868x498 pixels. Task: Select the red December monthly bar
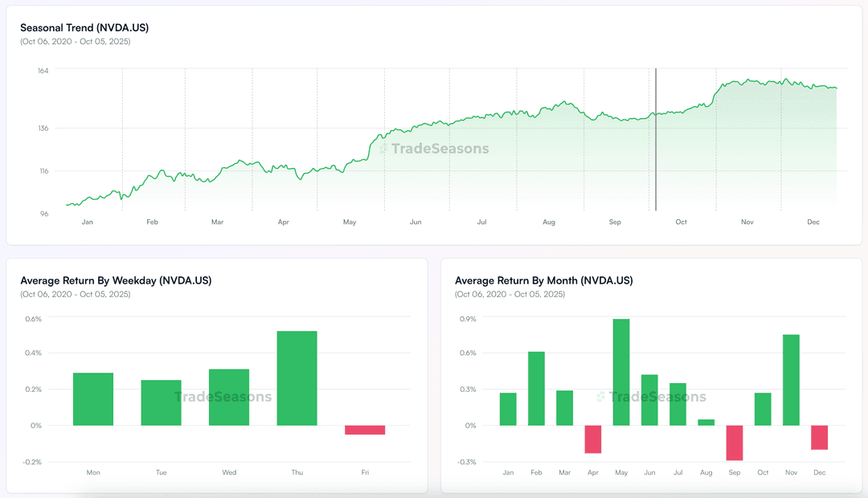[x=819, y=438]
